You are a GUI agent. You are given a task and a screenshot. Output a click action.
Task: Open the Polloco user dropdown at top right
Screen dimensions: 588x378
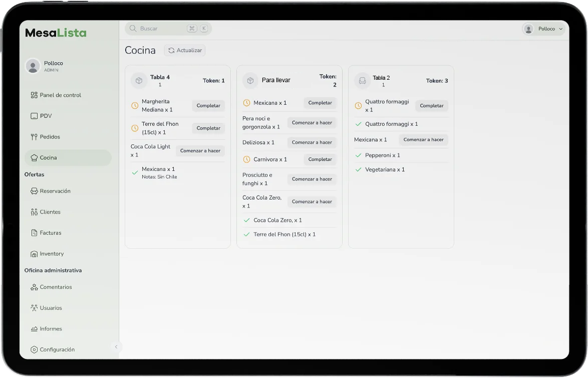543,29
